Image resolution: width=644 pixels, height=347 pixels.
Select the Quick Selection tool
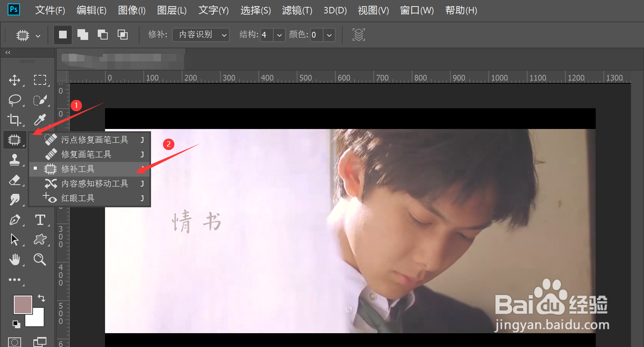pyautogui.click(x=40, y=100)
